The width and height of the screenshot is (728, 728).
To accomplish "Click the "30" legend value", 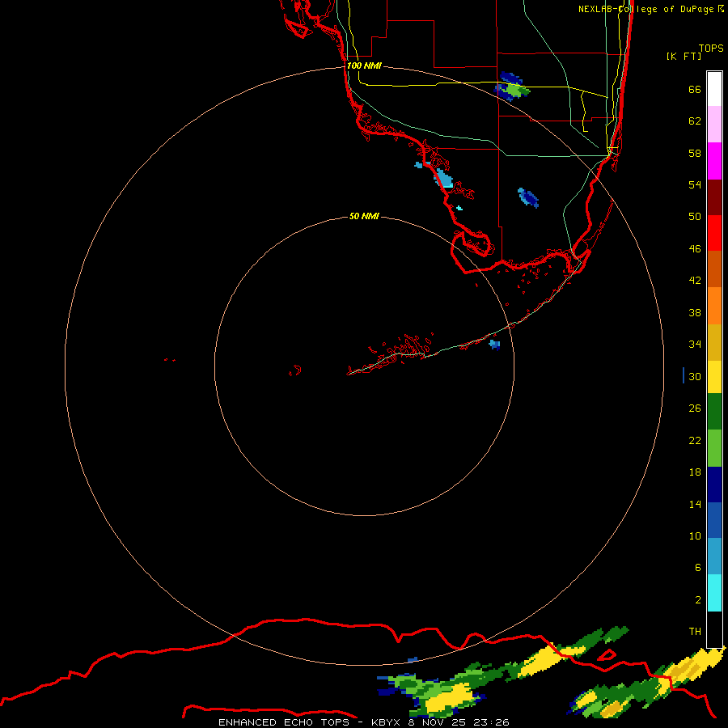I will [695, 376].
